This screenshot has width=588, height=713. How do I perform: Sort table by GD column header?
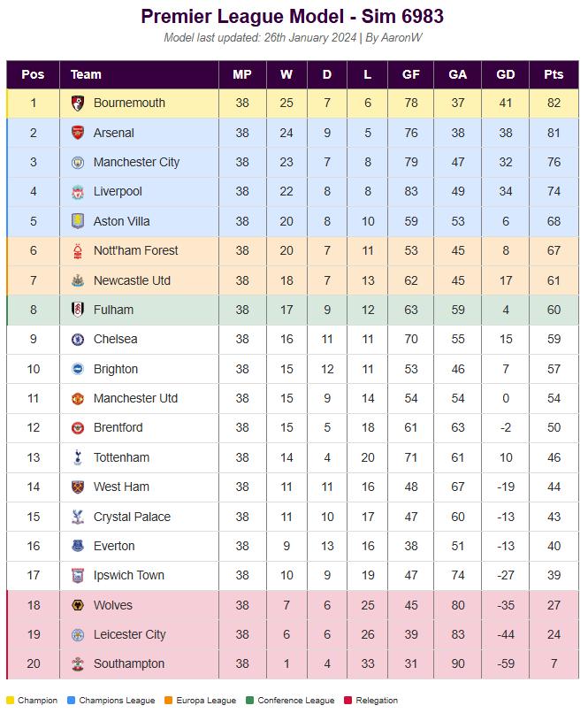pos(506,74)
